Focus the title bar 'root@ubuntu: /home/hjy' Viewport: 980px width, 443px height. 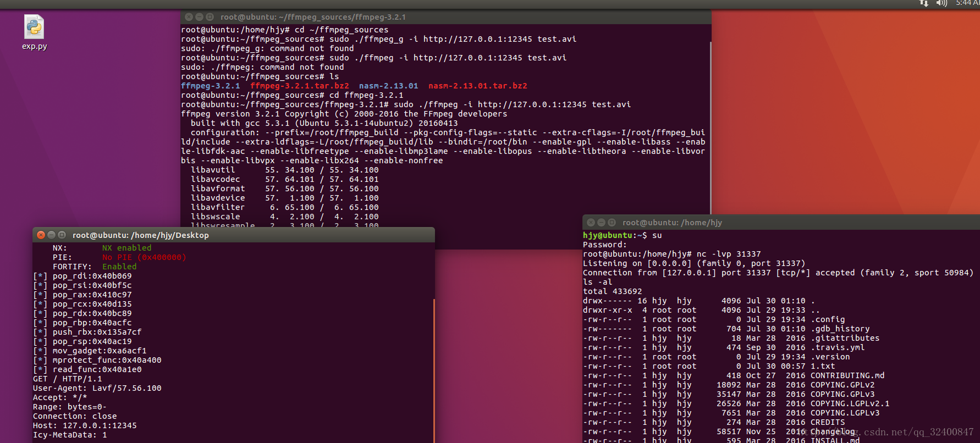[781, 223]
